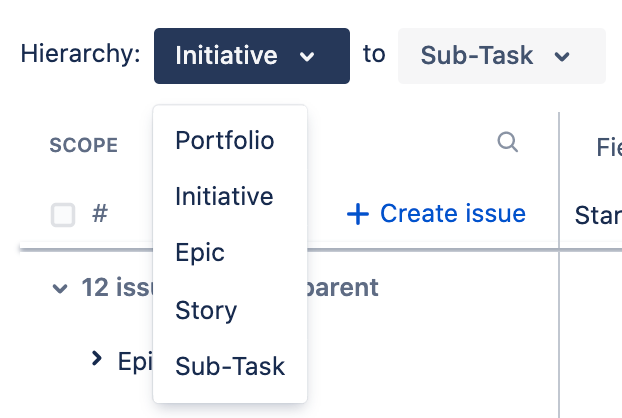
Task: Select Initiative in the dropdown list
Action: pyautogui.click(x=230, y=196)
